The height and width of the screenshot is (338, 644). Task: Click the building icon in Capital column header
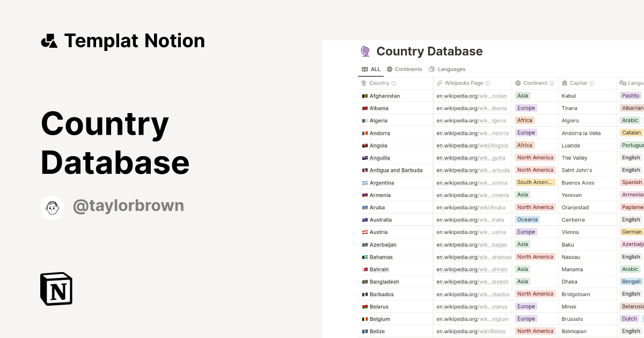pyautogui.click(x=564, y=83)
